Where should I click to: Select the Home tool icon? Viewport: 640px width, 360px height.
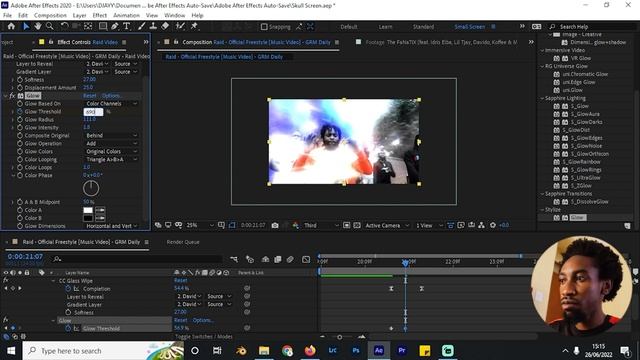click(11, 27)
